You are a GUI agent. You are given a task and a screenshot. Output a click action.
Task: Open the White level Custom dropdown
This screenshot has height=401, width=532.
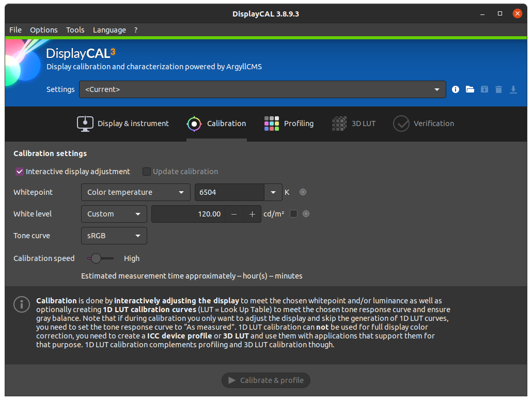click(x=114, y=213)
